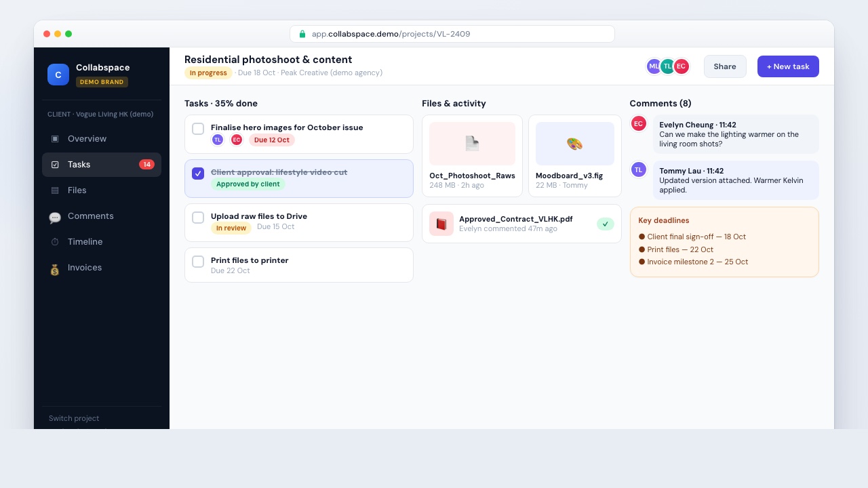Click the red 14 badge on Tasks

click(146, 165)
